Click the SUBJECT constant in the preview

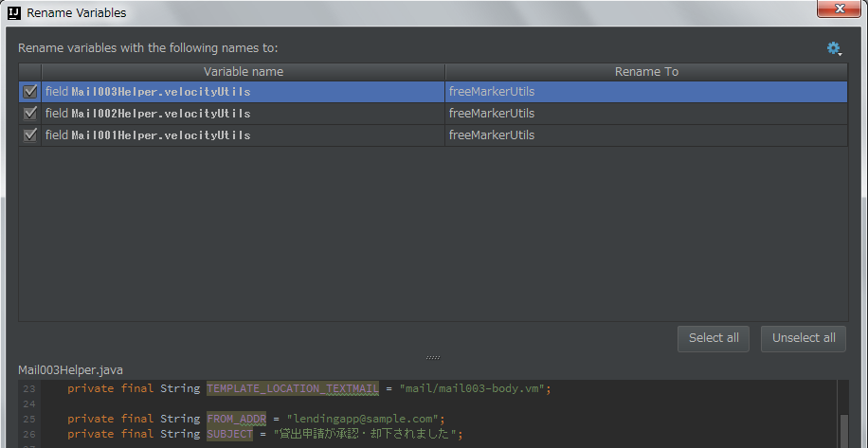pos(229,434)
